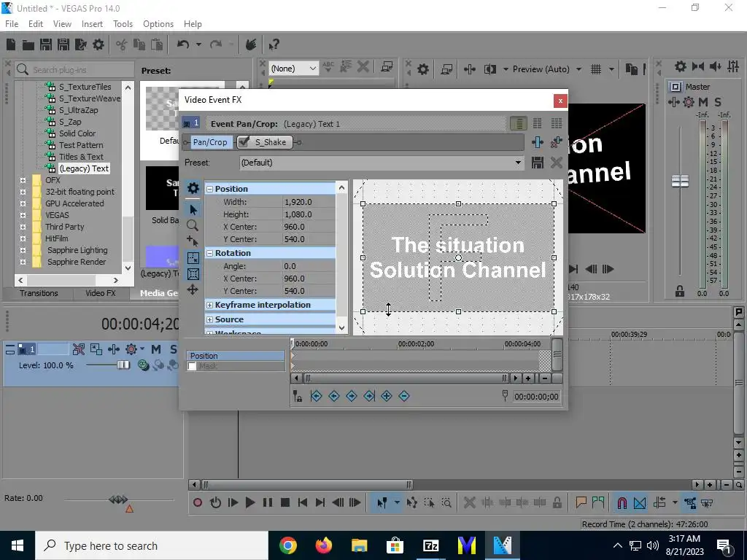Open Firefox from the Windows taskbar
The height and width of the screenshot is (560, 747).
pos(324,545)
